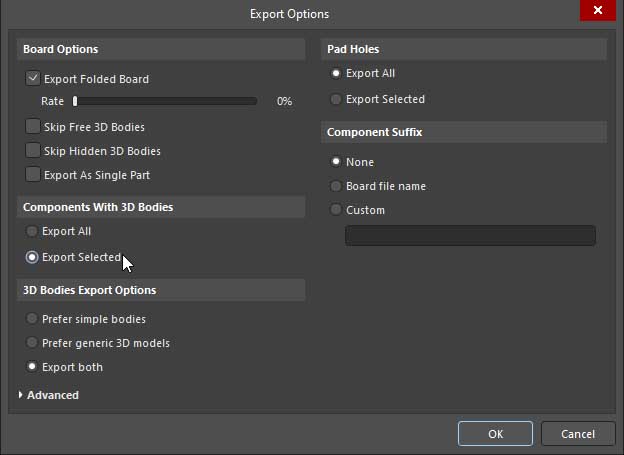624x455 pixels.
Task: Choose Prefer generic 3D models
Action: coord(33,343)
